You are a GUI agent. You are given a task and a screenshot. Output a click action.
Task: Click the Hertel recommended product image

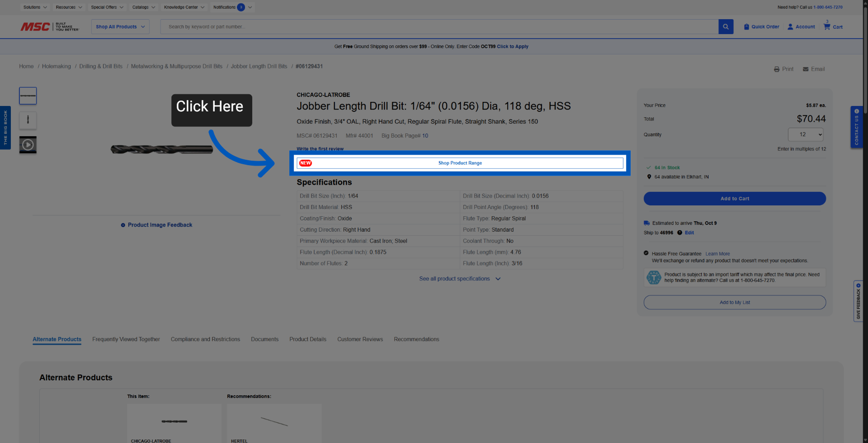(274, 421)
